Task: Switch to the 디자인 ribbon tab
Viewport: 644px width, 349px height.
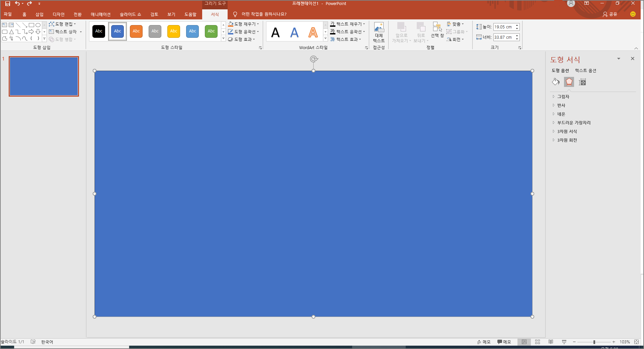Action: tap(59, 14)
